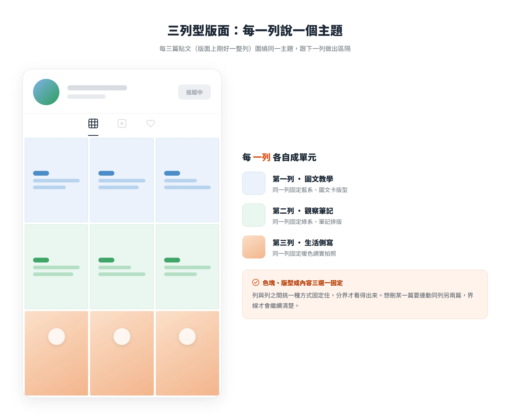Open the video reels tab icon
Viewport: 510px width, 420px height.
[122, 123]
